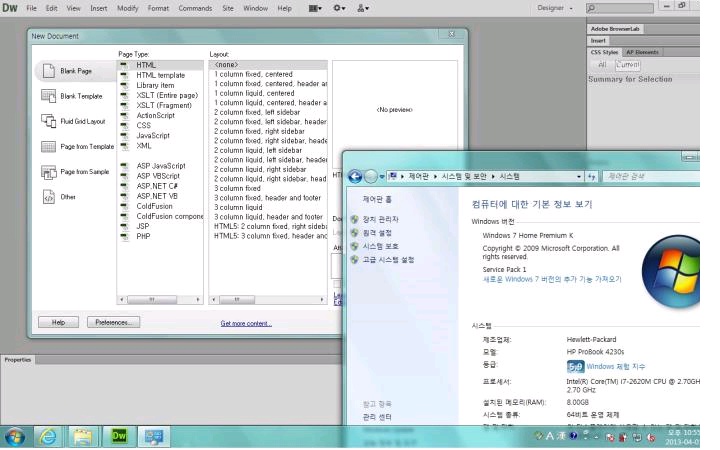Expand the 시스템 및 보안 breadcrumb arrow
The image size is (720, 450).
[x=493, y=176]
